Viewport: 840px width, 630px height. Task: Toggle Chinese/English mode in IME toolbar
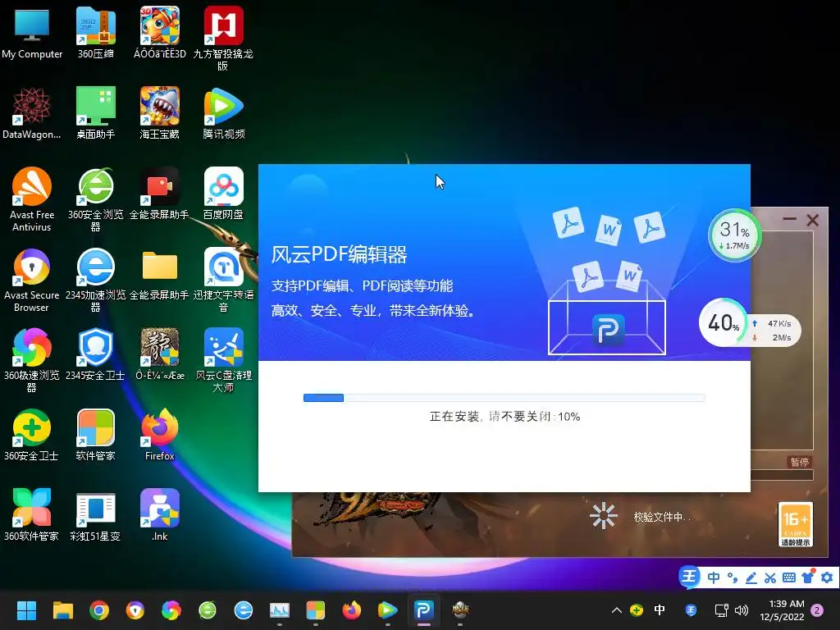point(714,577)
